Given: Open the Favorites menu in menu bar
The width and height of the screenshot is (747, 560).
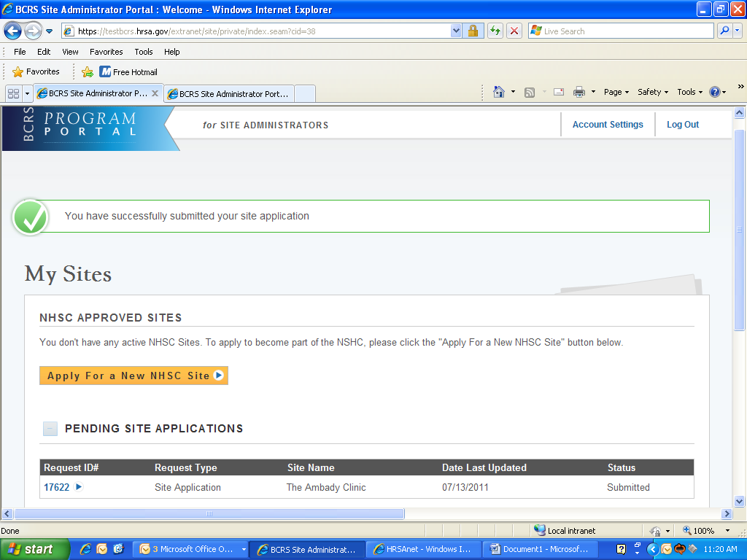Looking at the screenshot, I should coord(106,52).
